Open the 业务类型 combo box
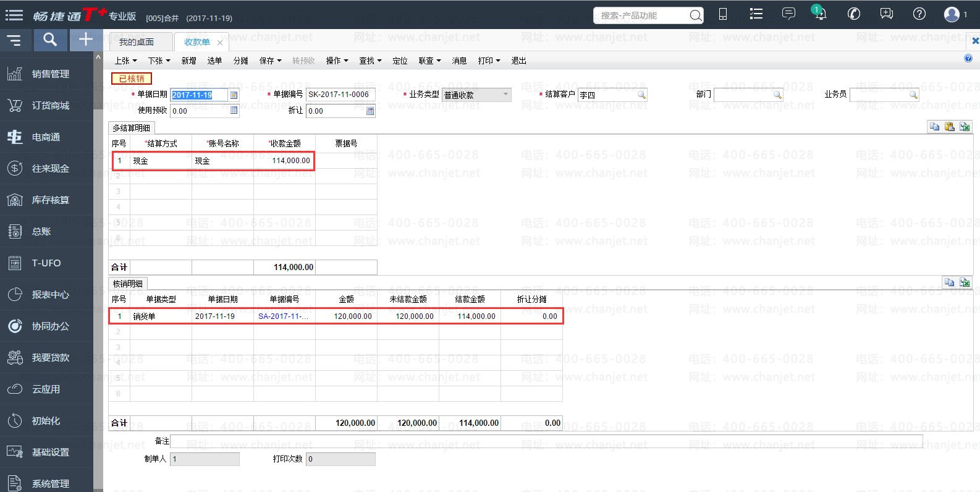Screen dimensions: 980x492 476,95
